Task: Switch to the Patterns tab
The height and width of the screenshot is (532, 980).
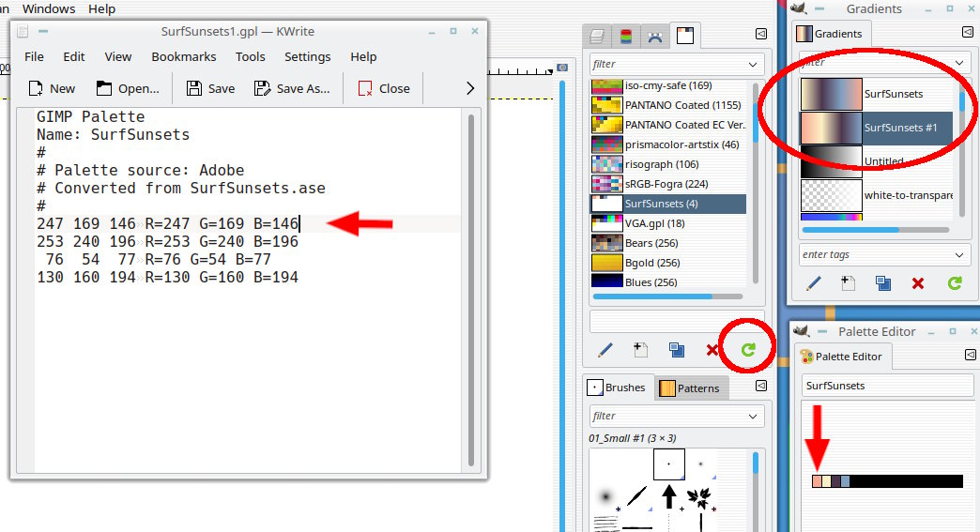Action: [690, 388]
